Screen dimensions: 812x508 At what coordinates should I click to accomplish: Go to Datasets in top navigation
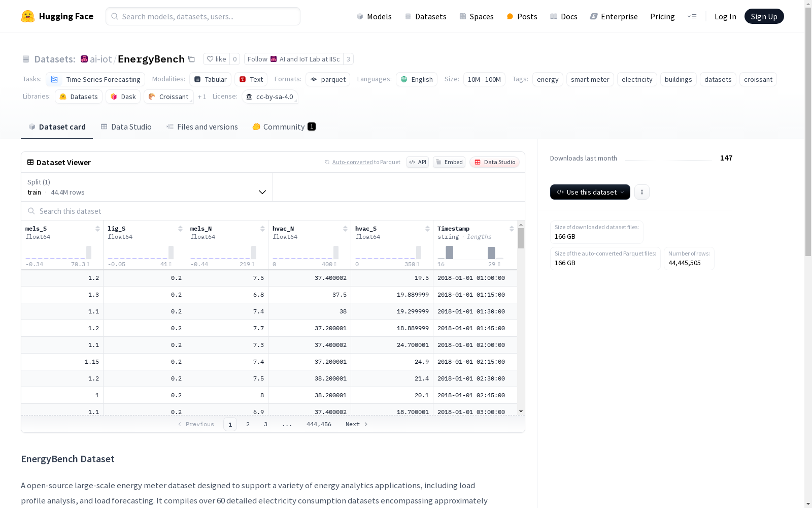[425, 16]
